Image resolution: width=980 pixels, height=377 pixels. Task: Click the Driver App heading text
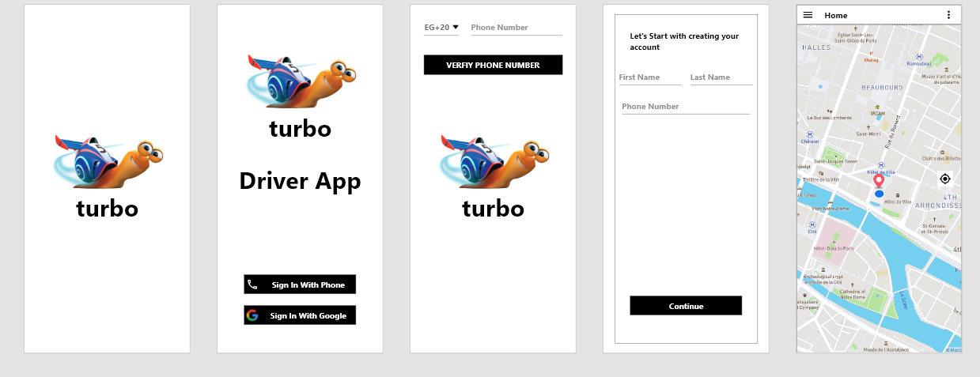pos(300,181)
